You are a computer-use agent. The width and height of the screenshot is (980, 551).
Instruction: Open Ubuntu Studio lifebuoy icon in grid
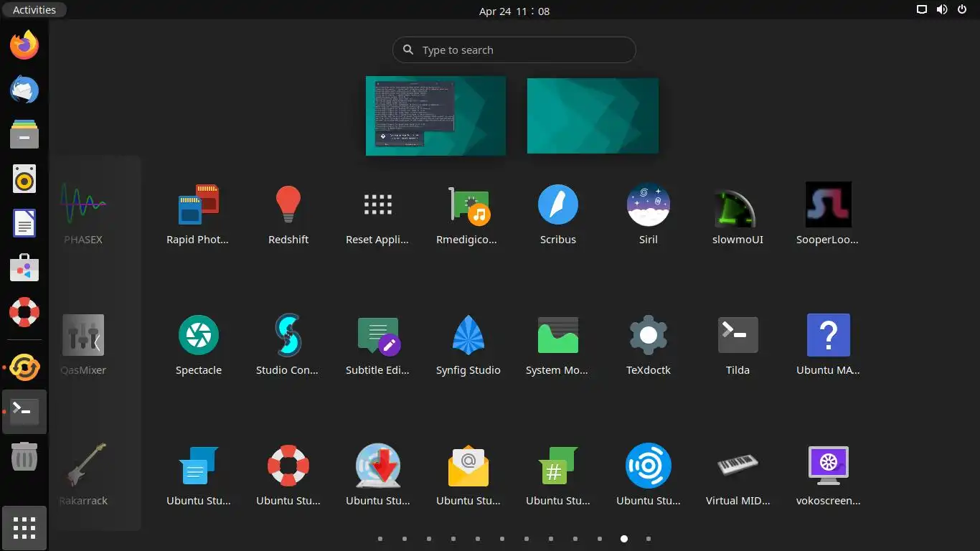pos(288,474)
